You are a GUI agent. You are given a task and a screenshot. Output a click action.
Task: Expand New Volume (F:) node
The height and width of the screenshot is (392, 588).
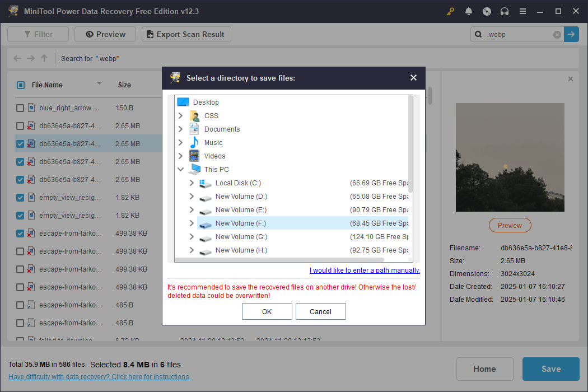click(192, 223)
